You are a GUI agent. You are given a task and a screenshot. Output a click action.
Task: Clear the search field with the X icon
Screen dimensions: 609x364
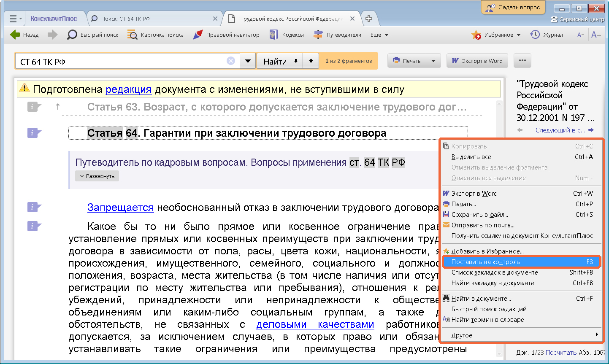pyautogui.click(x=231, y=61)
